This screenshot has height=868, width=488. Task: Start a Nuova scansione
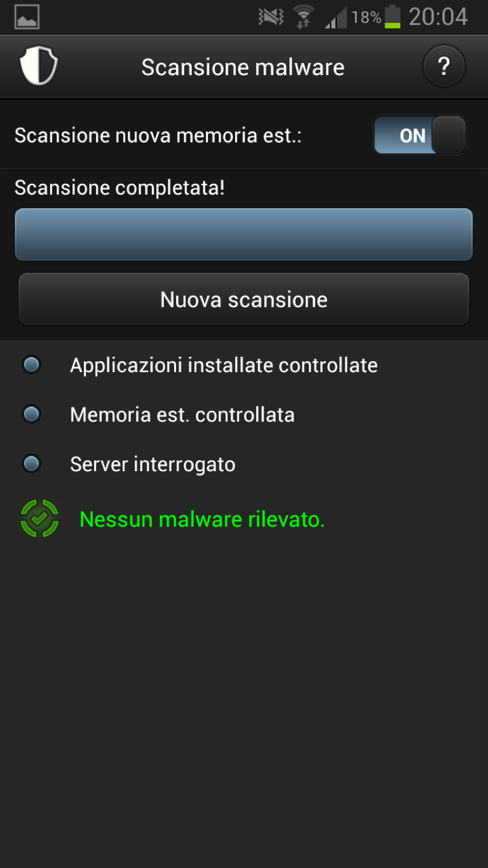tap(244, 300)
